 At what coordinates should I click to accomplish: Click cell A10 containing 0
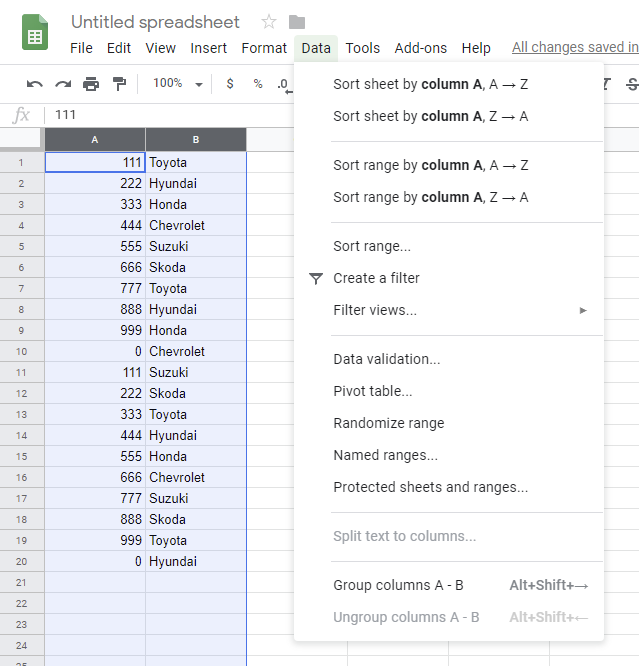tap(95, 351)
